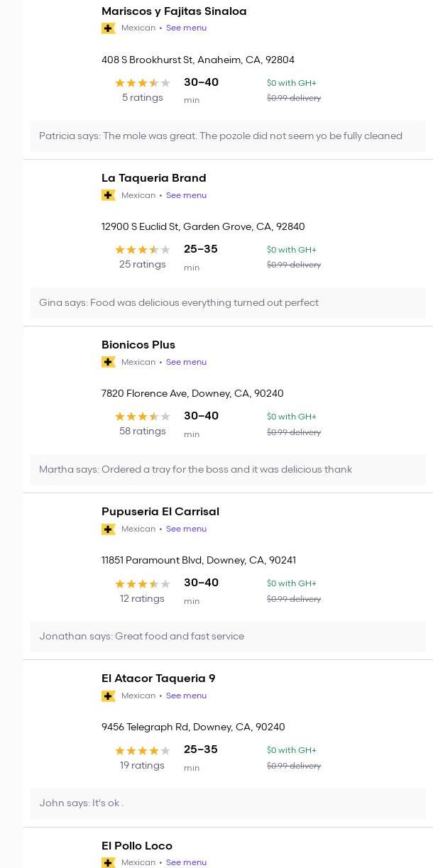The image size is (433, 868).
Task: Click Patricia's review about the mole
Action: tap(221, 136)
